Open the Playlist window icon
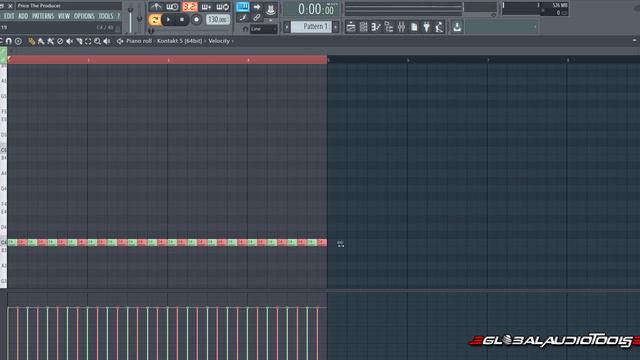 [351, 27]
